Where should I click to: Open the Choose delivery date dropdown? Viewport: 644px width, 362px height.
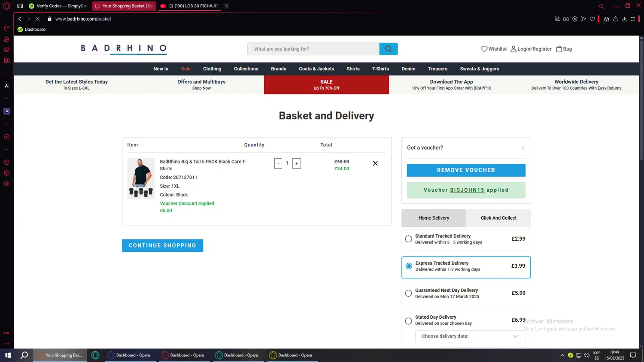coord(470,336)
